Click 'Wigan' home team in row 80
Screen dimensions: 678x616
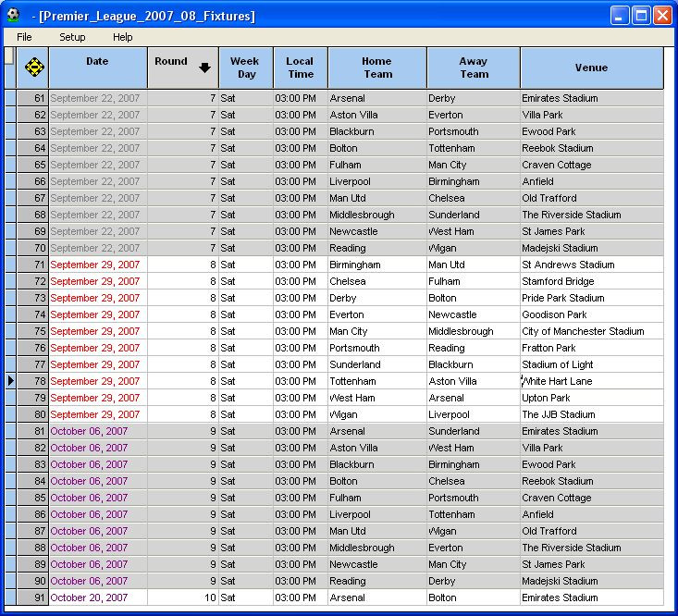point(377,414)
